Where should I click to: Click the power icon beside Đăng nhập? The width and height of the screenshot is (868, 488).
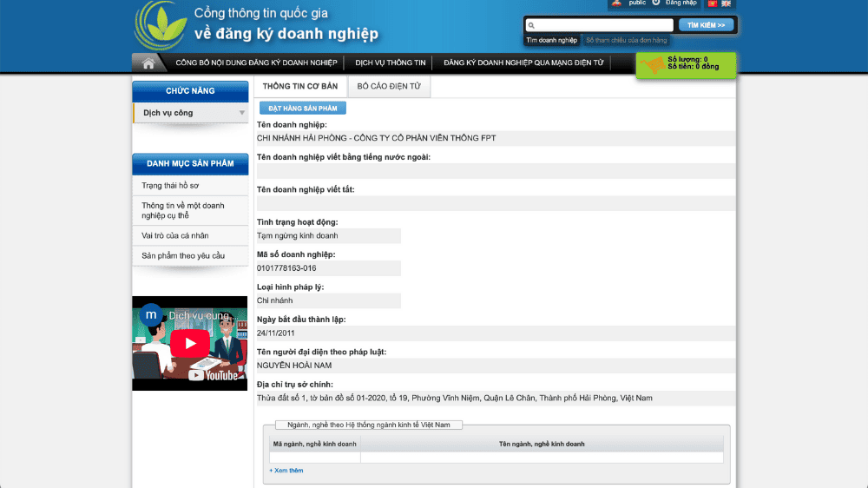point(656,3)
